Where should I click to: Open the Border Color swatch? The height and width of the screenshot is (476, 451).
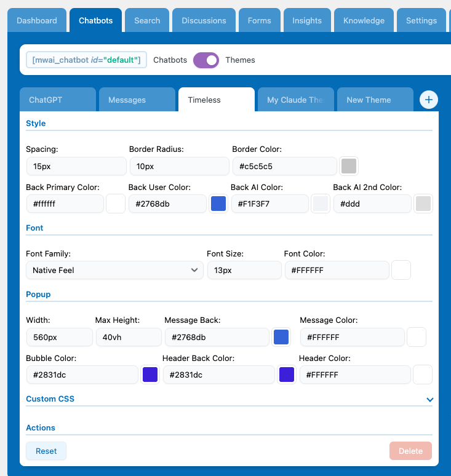349,166
